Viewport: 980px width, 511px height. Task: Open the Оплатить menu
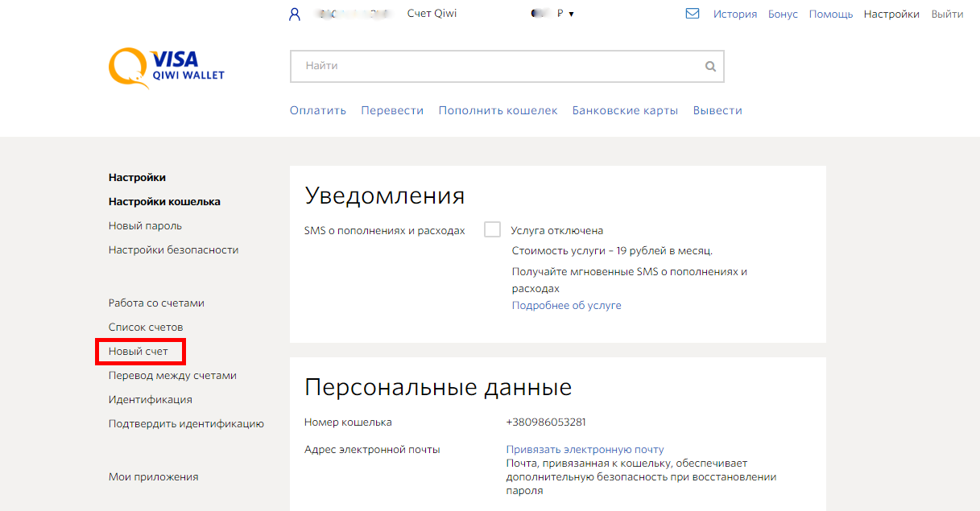coord(318,110)
